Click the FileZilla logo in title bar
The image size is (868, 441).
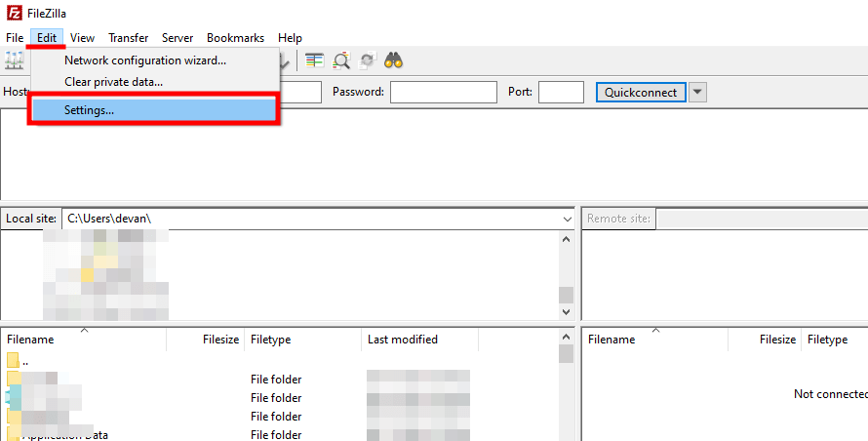tap(15, 13)
